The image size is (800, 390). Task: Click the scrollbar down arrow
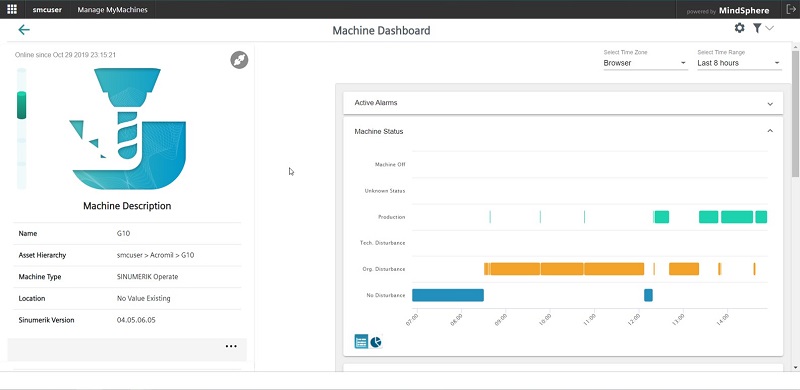[795, 367]
